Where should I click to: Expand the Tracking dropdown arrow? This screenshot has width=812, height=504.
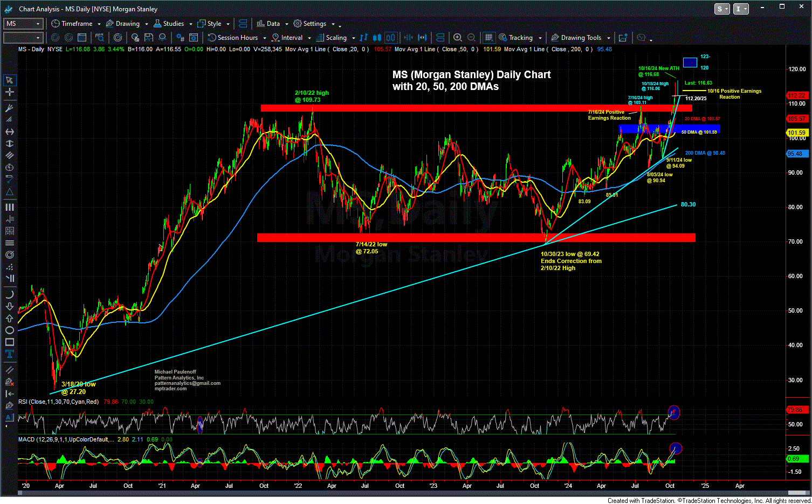540,38
